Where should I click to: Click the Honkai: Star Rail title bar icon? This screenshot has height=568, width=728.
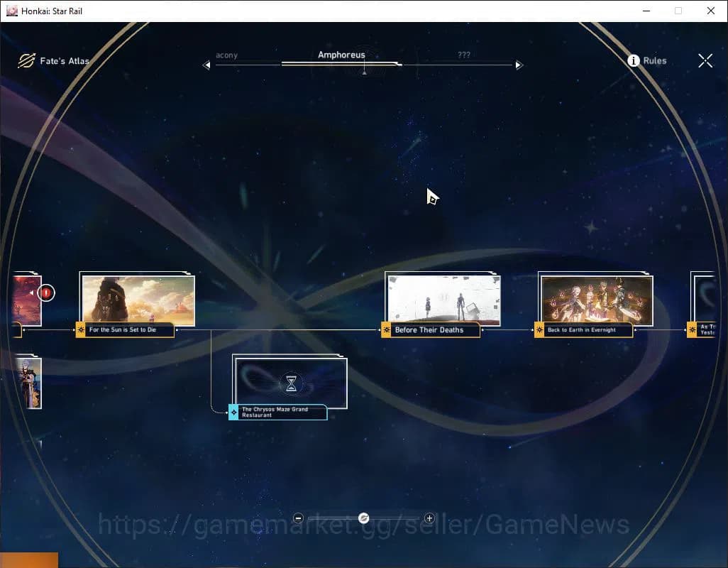pos(11,11)
